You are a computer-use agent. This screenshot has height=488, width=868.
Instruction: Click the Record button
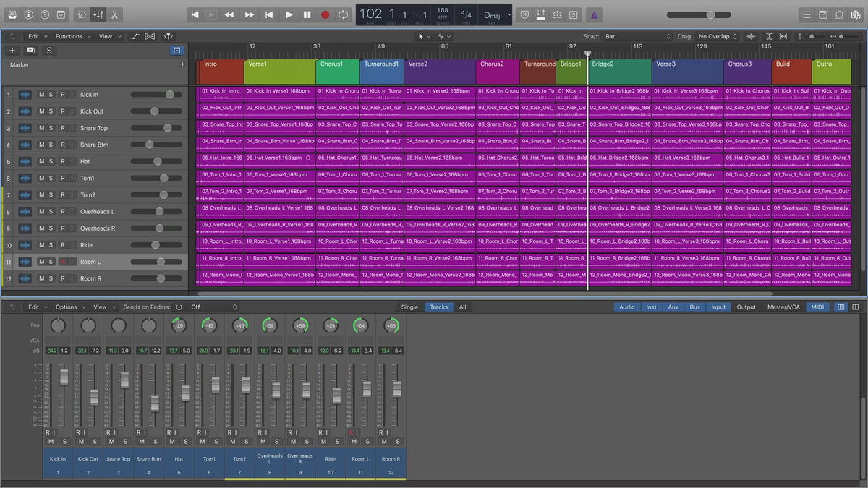pos(325,14)
